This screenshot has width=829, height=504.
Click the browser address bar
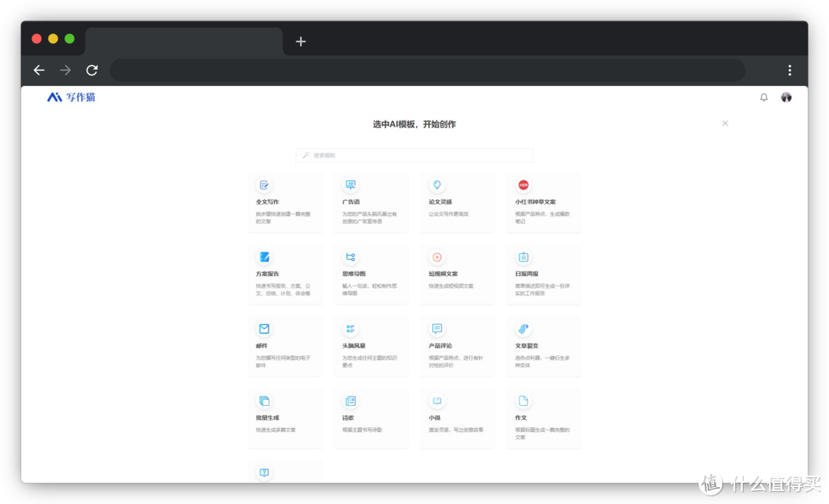(428, 71)
